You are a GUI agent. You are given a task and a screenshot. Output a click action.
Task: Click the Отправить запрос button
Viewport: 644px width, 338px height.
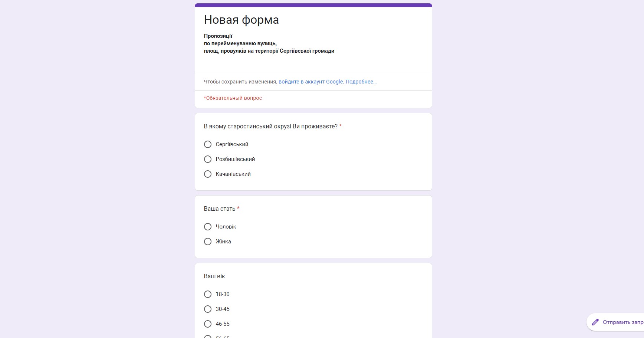point(615,322)
